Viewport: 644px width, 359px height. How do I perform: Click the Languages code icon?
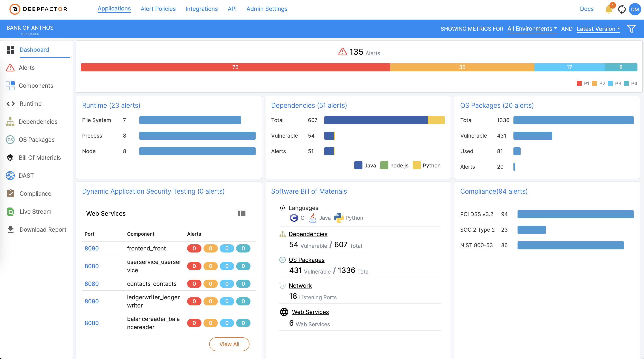coord(283,208)
